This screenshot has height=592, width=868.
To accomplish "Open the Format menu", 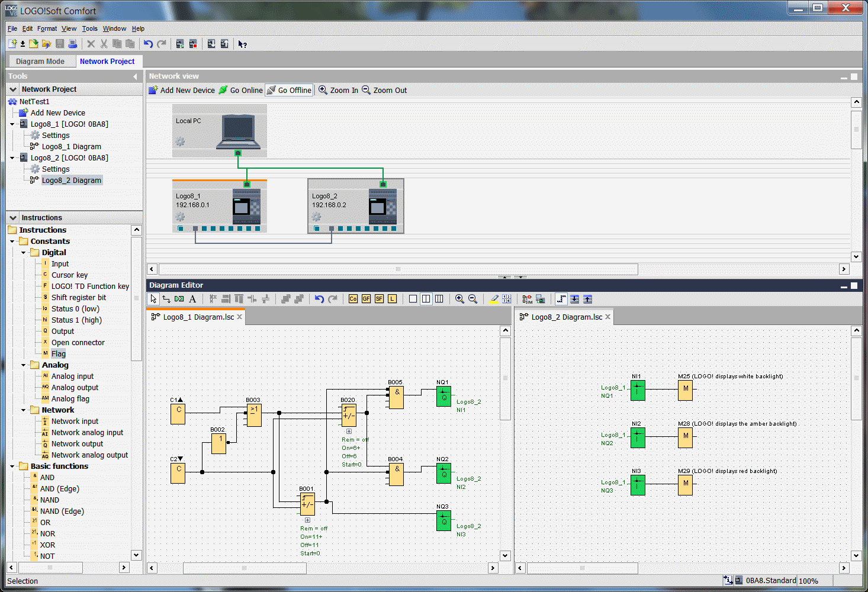I will pyautogui.click(x=47, y=28).
